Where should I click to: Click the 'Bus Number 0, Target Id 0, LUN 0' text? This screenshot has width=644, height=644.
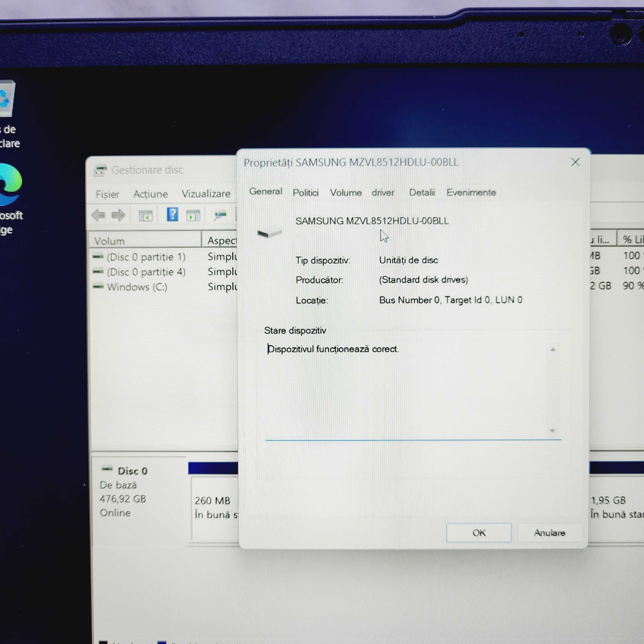[x=451, y=300]
